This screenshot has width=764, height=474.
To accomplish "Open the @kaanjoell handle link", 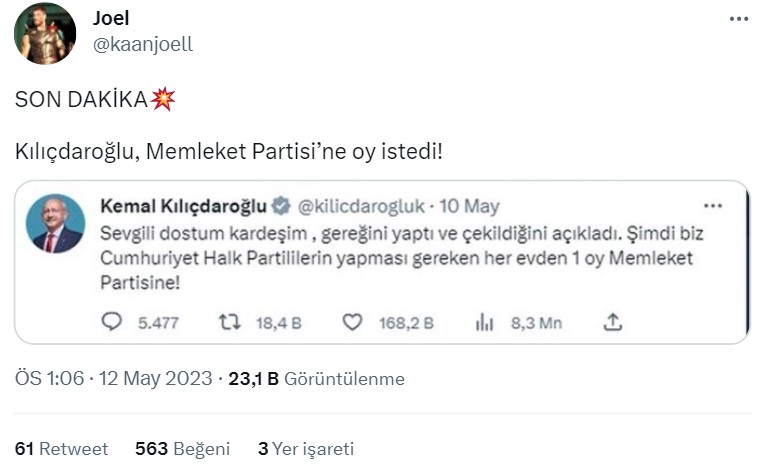I will [x=142, y=44].
